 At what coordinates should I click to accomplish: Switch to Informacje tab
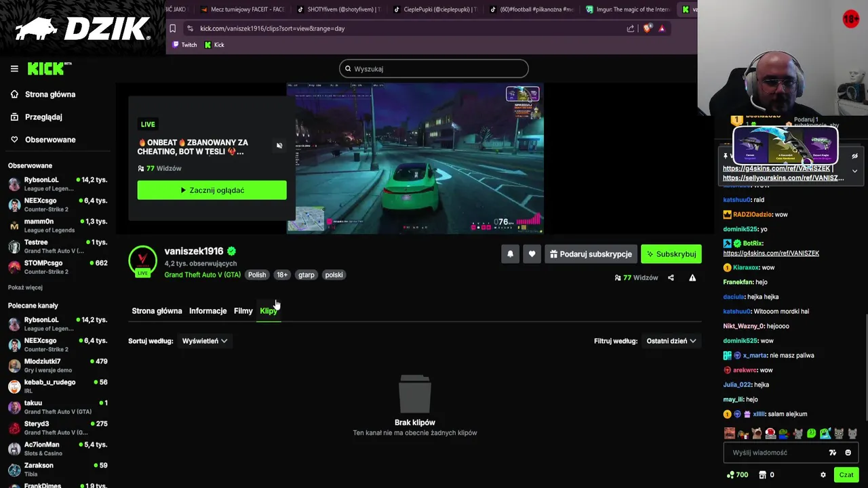pyautogui.click(x=208, y=311)
